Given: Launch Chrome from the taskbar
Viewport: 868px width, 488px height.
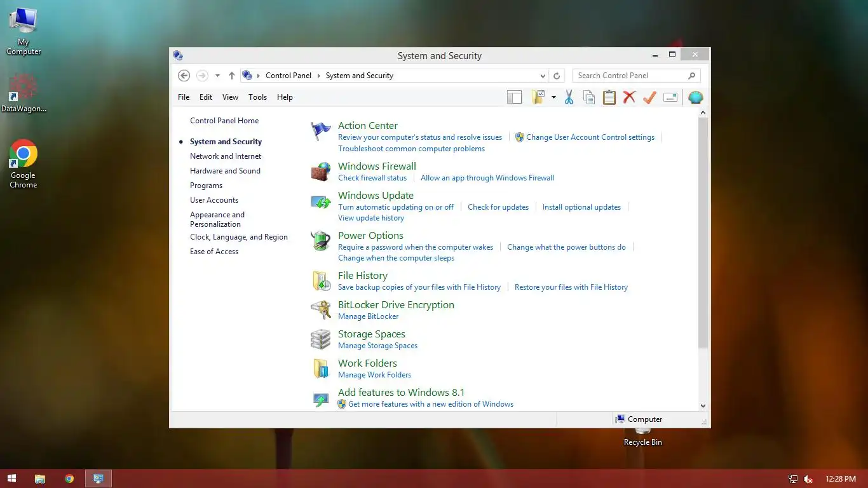Looking at the screenshot, I should (x=69, y=478).
